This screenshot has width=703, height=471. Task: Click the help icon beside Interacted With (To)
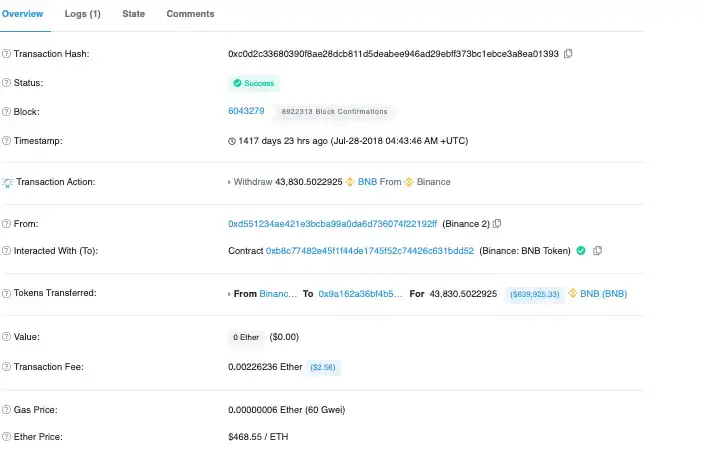pyautogui.click(x=6, y=251)
